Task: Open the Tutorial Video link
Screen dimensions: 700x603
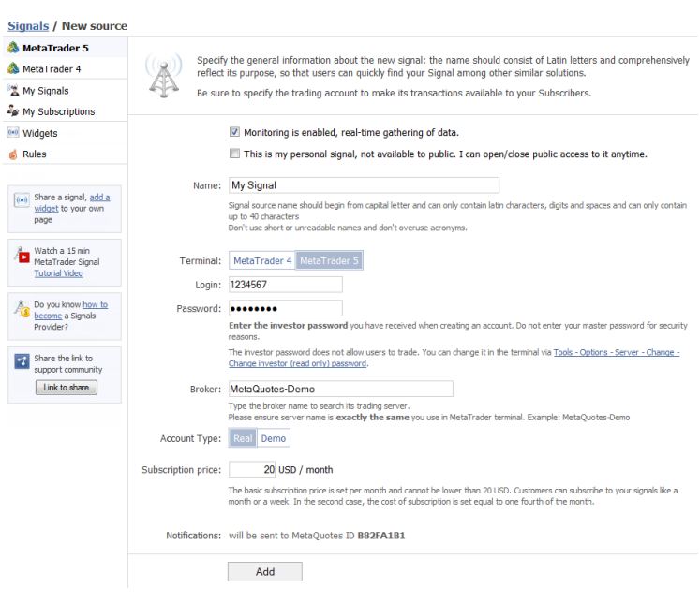Action: [x=58, y=273]
